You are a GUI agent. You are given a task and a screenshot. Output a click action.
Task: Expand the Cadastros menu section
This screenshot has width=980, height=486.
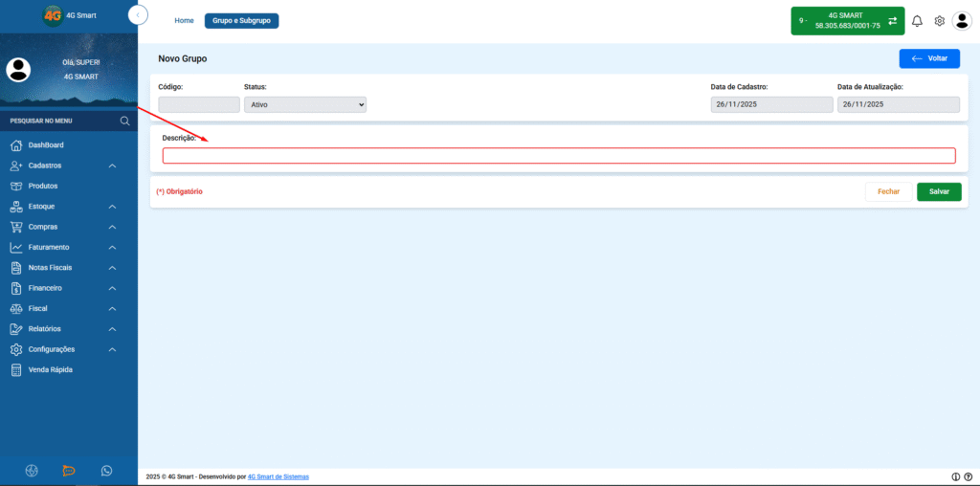[x=64, y=166]
